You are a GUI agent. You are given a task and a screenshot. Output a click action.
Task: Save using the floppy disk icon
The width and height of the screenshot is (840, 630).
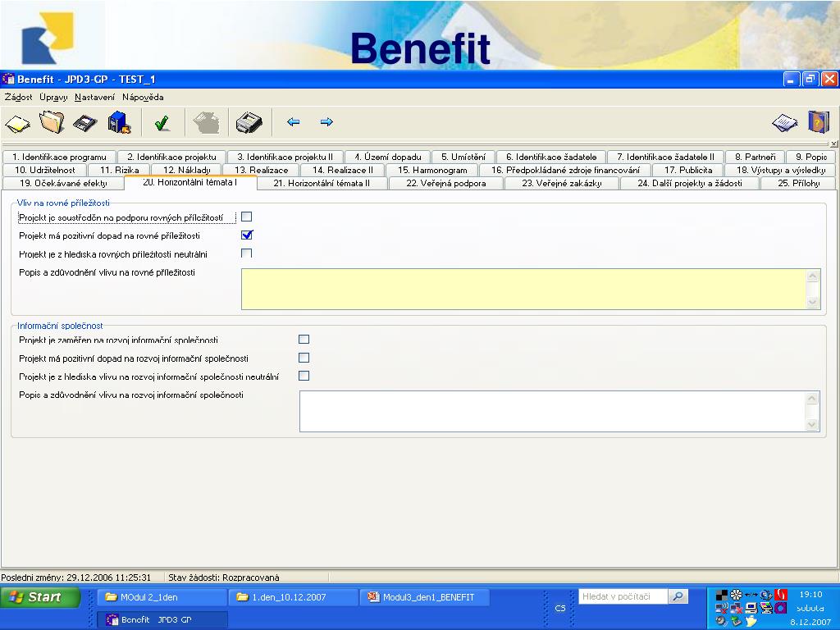click(85, 123)
